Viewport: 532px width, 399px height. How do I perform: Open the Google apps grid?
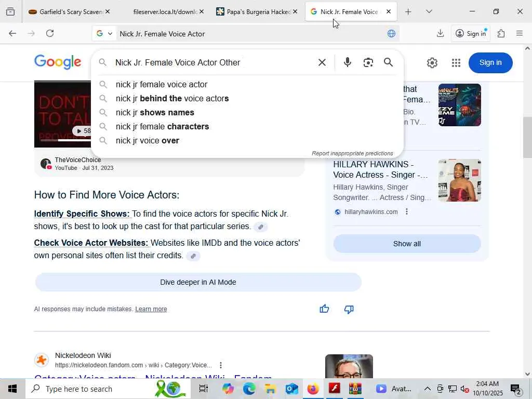456,63
